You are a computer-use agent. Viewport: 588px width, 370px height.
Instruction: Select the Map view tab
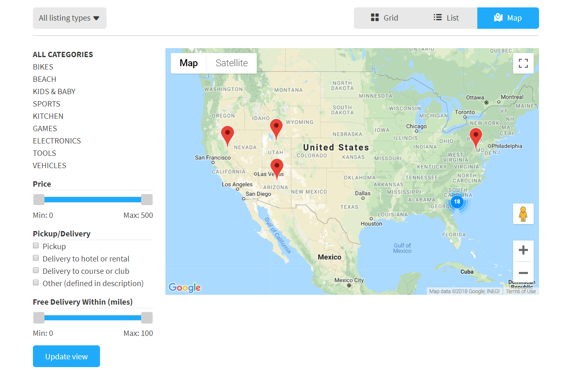508,18
